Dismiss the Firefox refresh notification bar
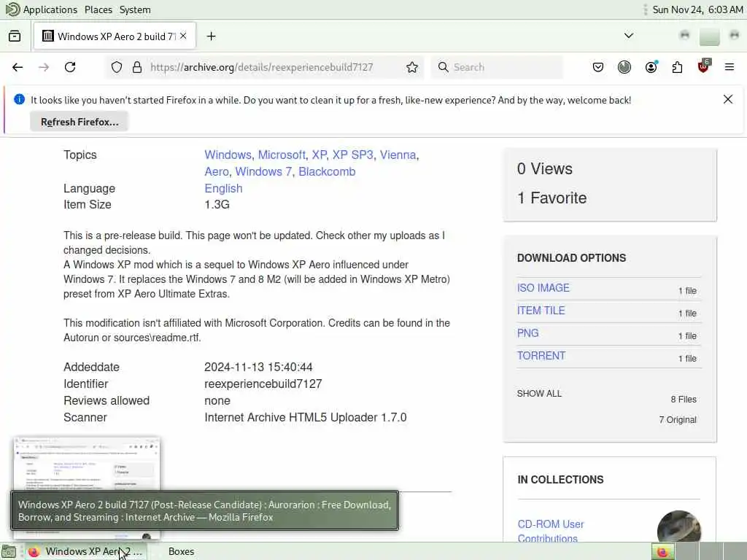This screenshot has width=747, height=560. click(728, 99)
